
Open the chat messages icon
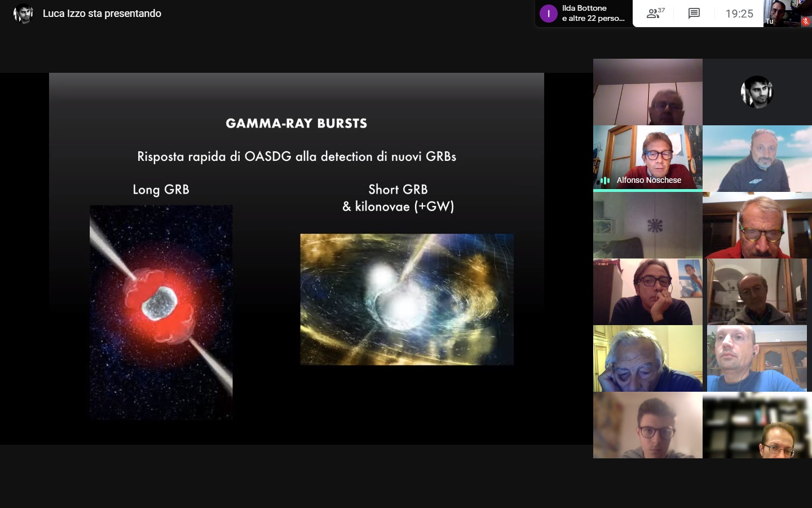click(x=694, y=14)
